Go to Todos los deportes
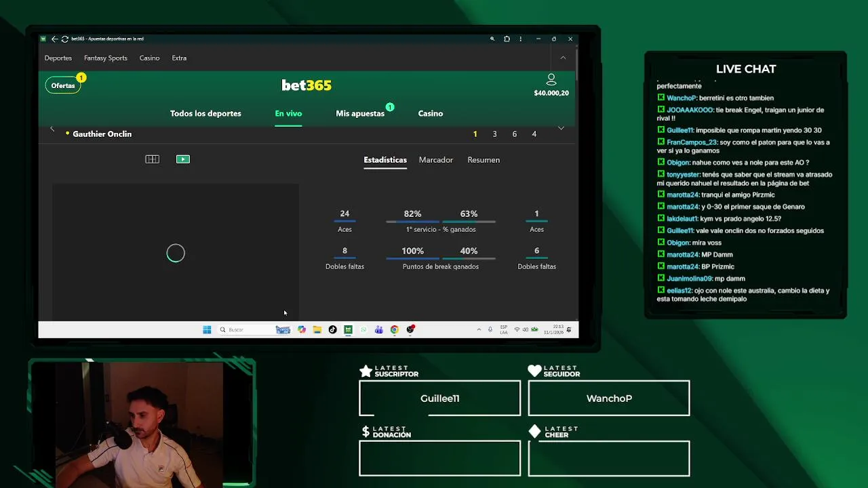Viewport: 868px width, 488px height. (x=205, y=113)
